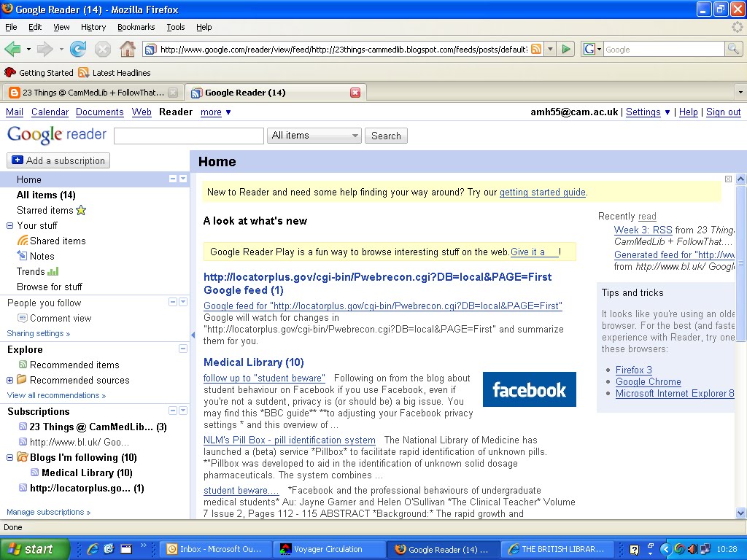Click the Forward arrow button
The width and height of the screenshot is (747, 560).
click(x=44, y=49)
